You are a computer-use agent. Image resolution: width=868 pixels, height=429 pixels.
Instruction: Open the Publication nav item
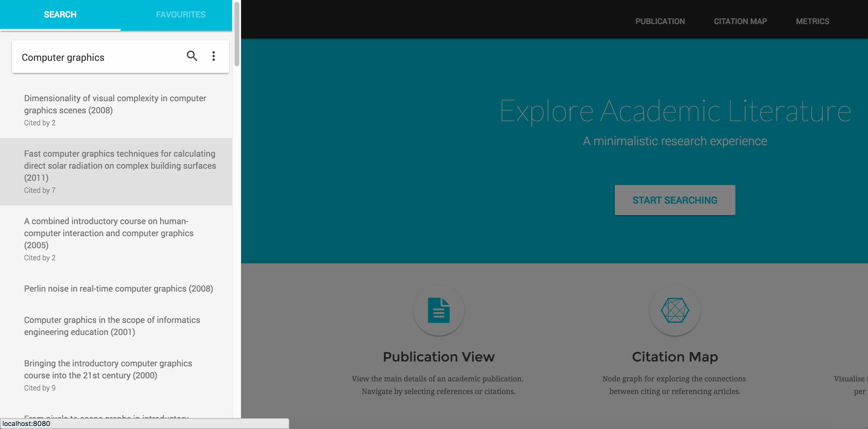coord(660,21)
